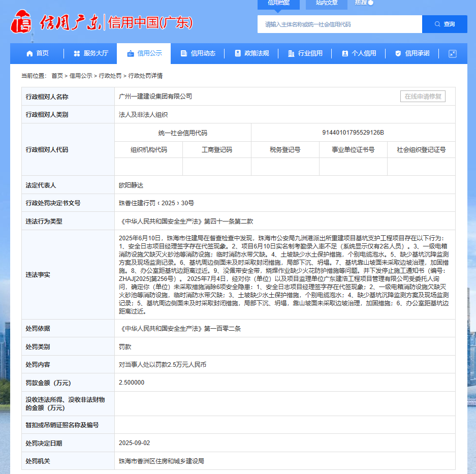476x474 pixels.
Task: Click the 热搜 tab
Action: point(364,3)
